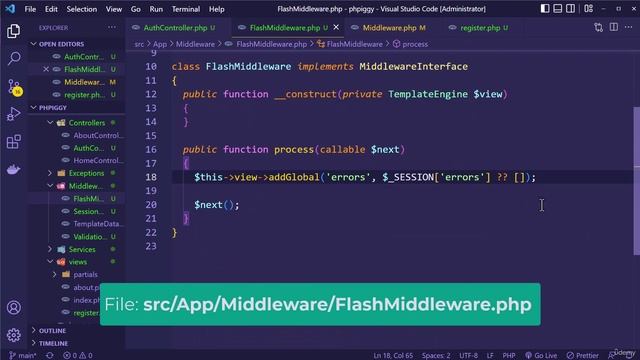Open the Search view icon
The height and width of the screenshot is (360, 640).
[x=13, y=58]
